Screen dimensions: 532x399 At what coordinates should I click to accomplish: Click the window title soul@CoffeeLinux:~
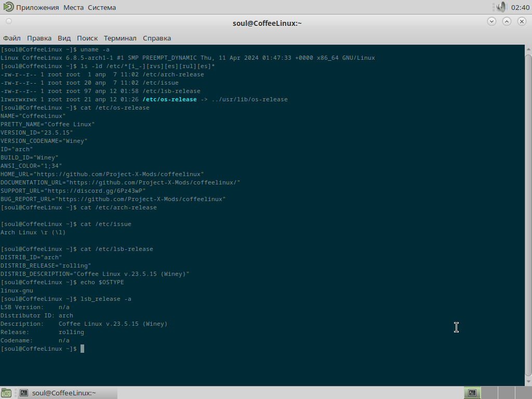(x=267, y=23)
